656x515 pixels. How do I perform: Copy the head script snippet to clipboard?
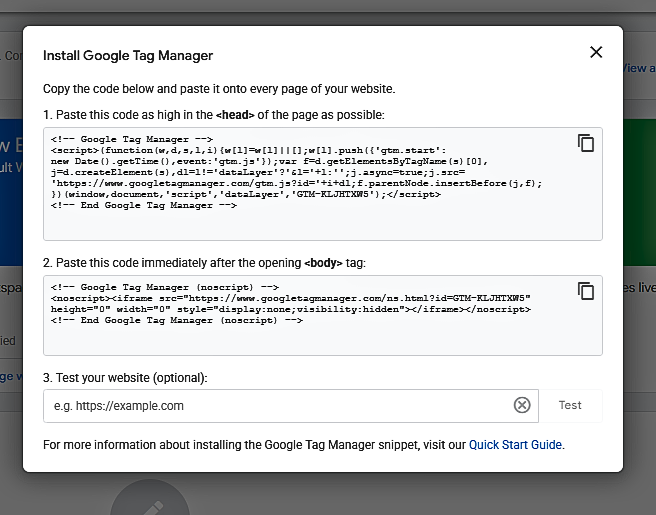click(586, 143)
